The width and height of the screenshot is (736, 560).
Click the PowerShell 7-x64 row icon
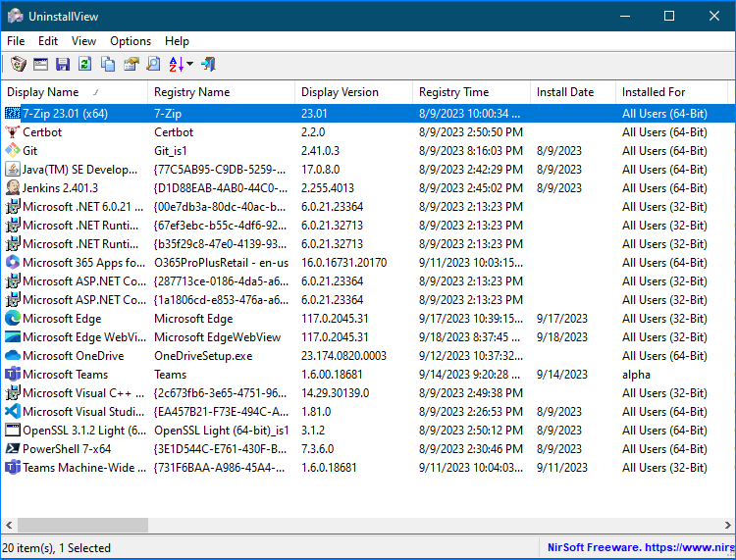point(13,449)
